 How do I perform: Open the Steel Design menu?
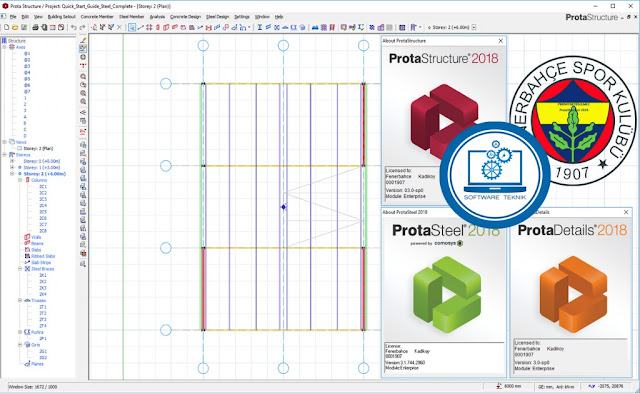pyautogui.click(x=218, y=17)
